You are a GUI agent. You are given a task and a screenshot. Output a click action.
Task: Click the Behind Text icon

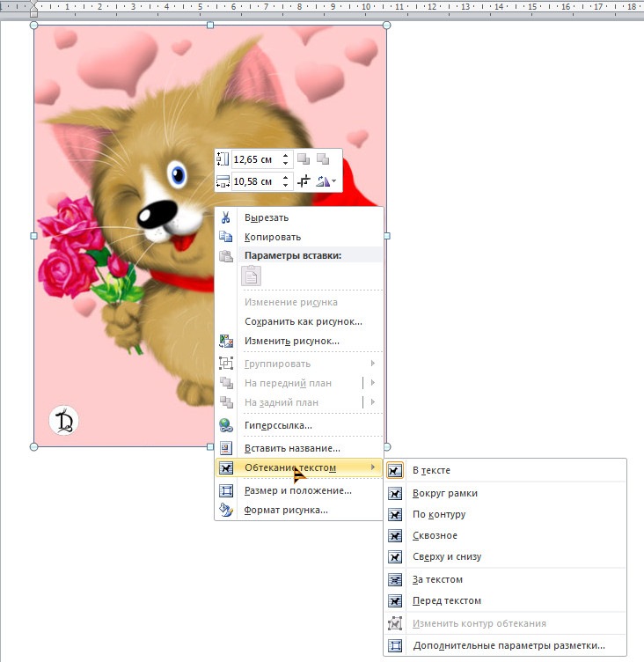[395, 579]
